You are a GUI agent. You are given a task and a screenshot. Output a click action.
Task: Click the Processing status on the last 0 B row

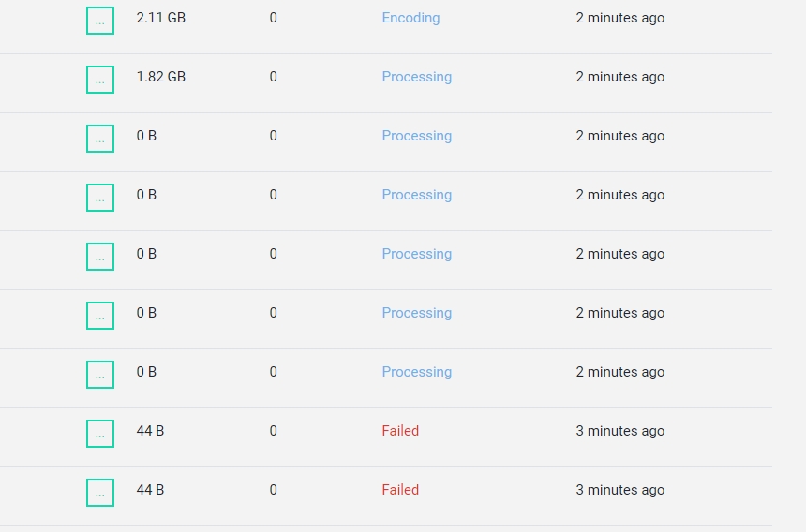pyautogui.click(x=416, y=372)
